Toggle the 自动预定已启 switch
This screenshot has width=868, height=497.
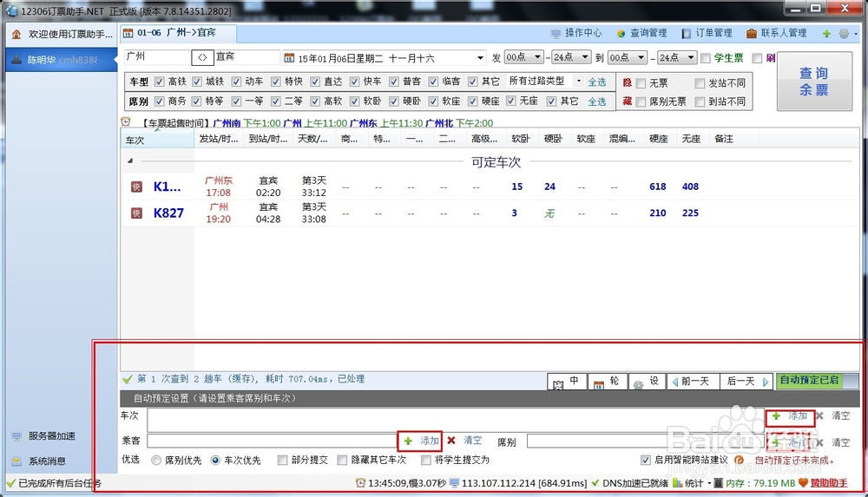pos(818,380)
